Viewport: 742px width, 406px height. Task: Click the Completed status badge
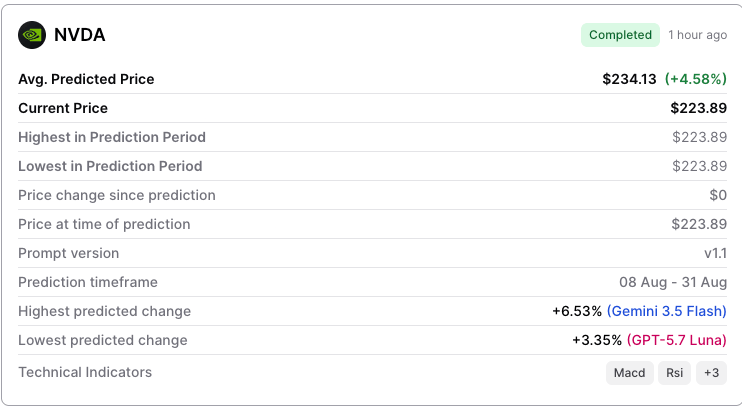tap(620, 35)
